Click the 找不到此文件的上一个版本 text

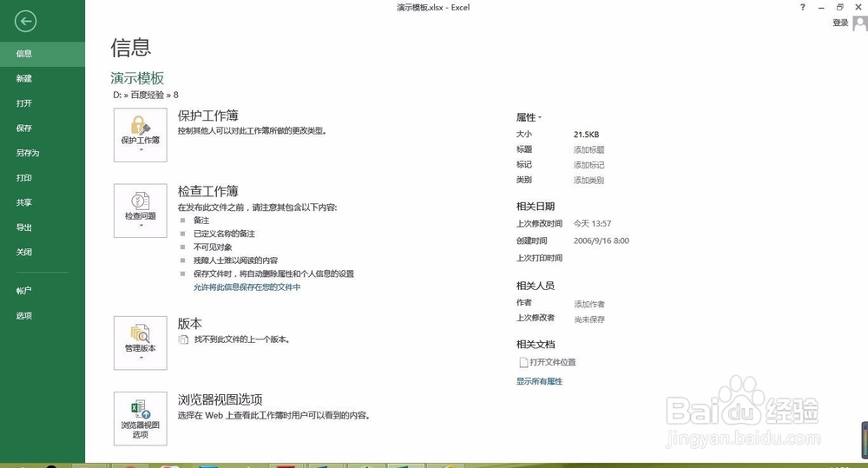coord(242,339)
